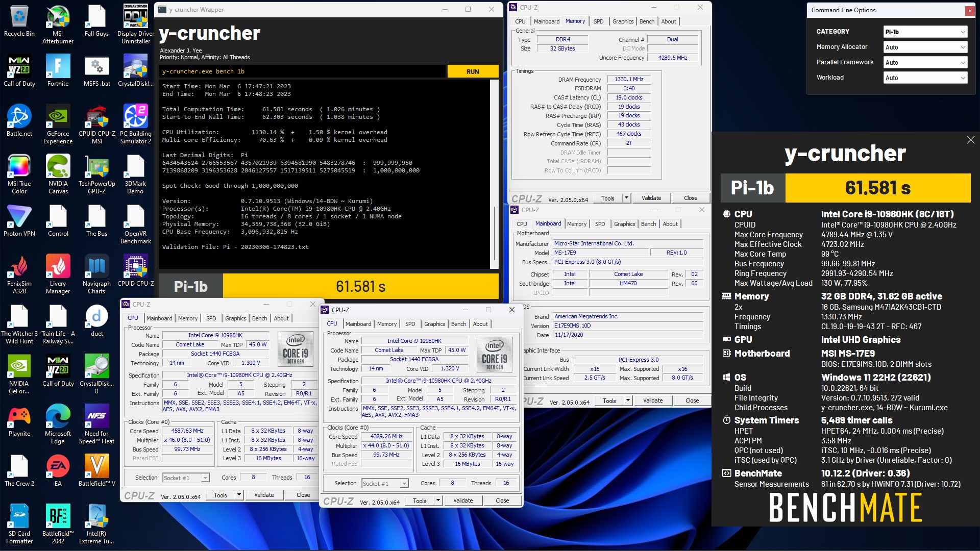Open Navigraph Charts icon
The image size is (980, 551).
96,274
